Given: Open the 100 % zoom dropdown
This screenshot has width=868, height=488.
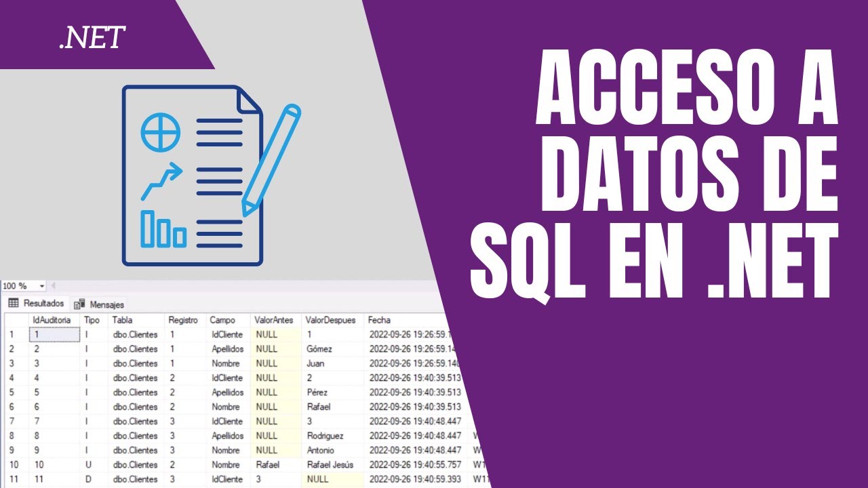Looking at the screenshot, I should coord(41,286).
